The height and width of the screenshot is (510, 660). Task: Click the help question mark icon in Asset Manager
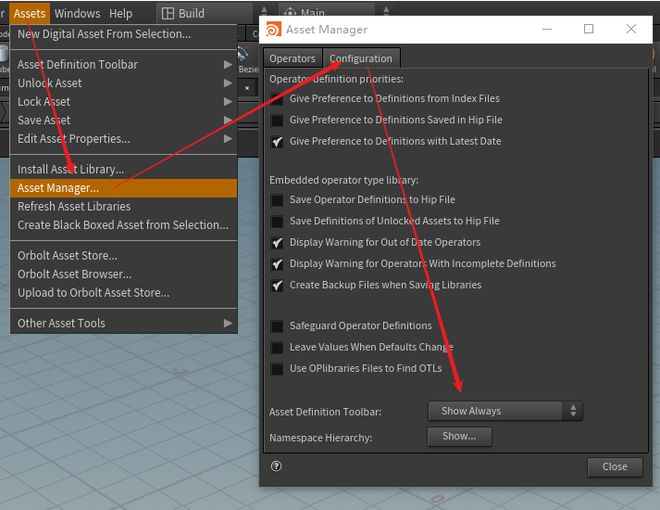pos(276,466)
